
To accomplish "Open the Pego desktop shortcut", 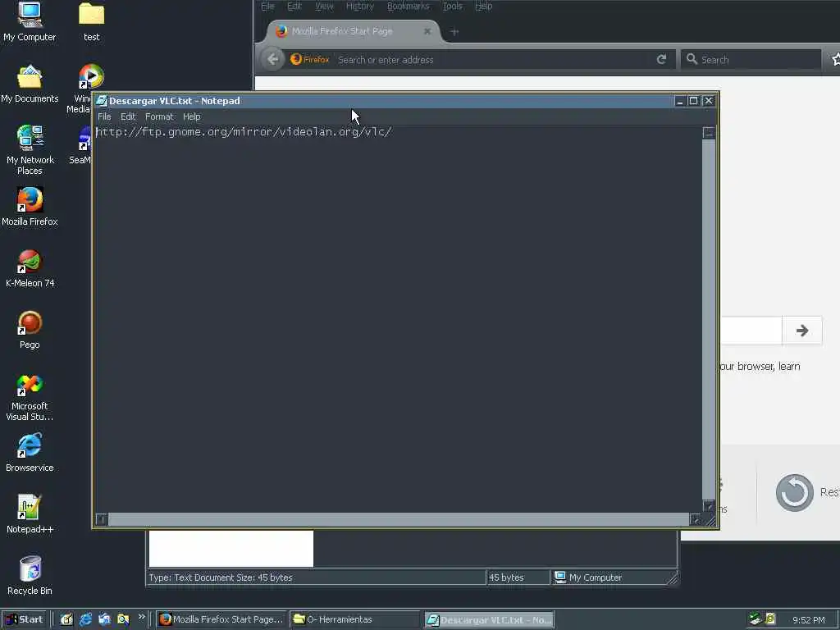I will click(x=30, y=330).
